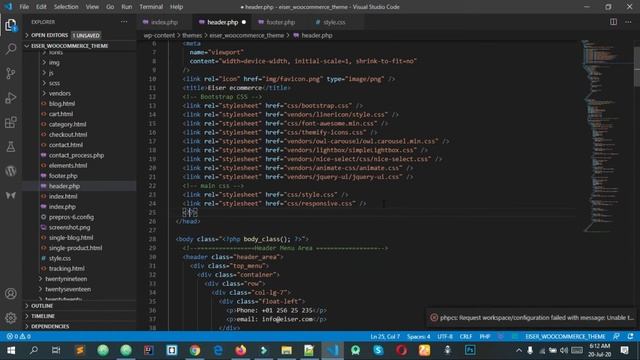
Task: Change language mode via PHP
Action: click(485, 336)
